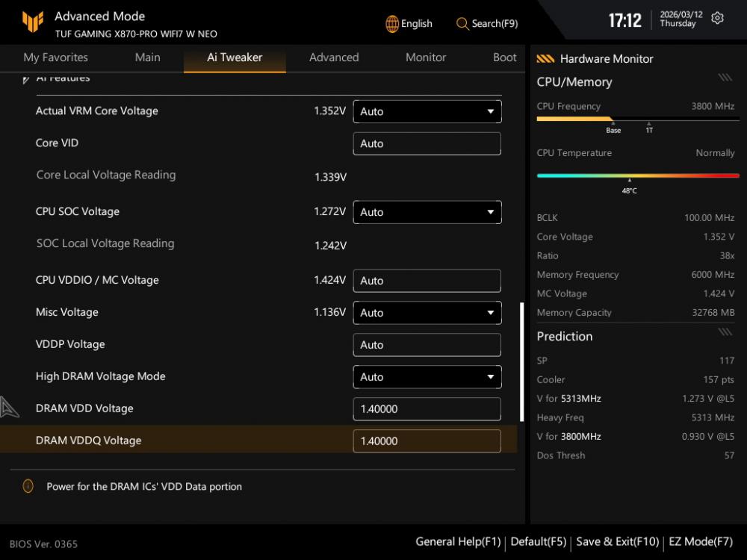Click the globe language icon

pos(392,24)
